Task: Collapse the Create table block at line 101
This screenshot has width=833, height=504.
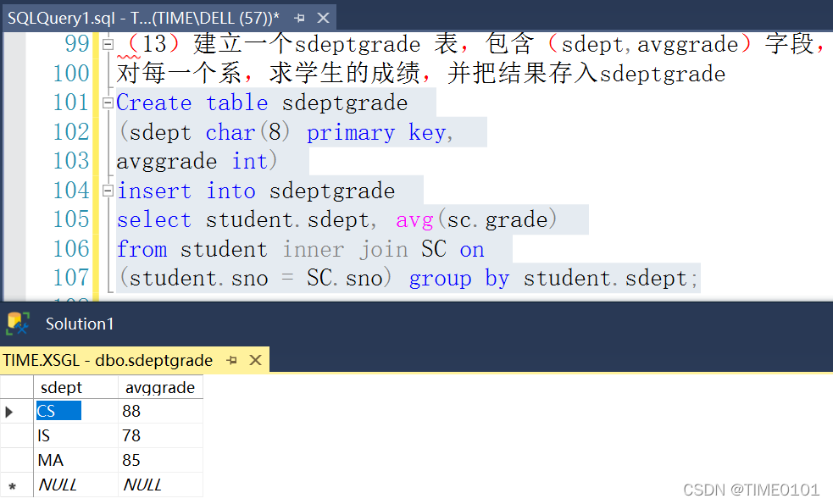Action: (108, 102)
